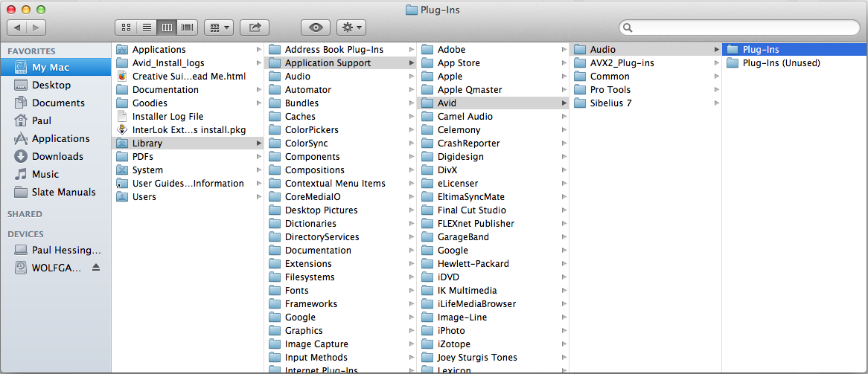Go forward with the right arrow button
868x374 pixels.
[x=36, y=27]
